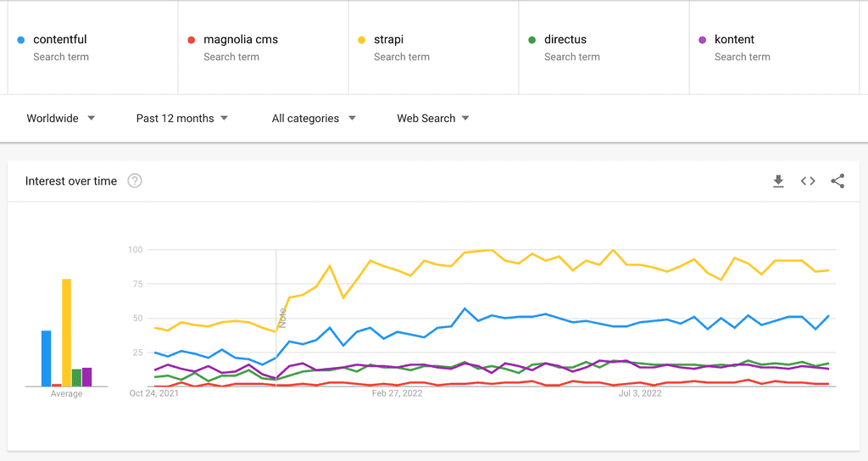Open the embed code icon

[x=808, y=181]
